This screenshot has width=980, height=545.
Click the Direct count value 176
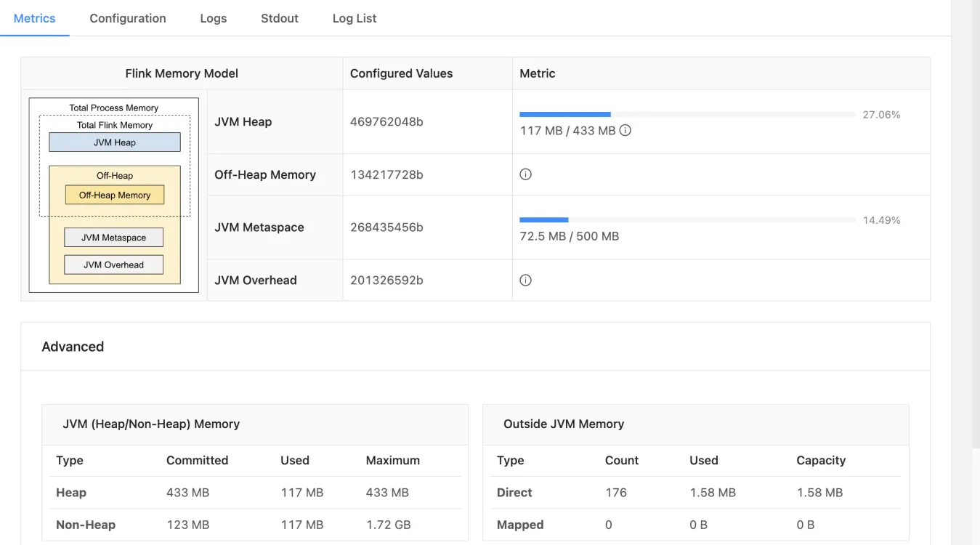[616, 492]
